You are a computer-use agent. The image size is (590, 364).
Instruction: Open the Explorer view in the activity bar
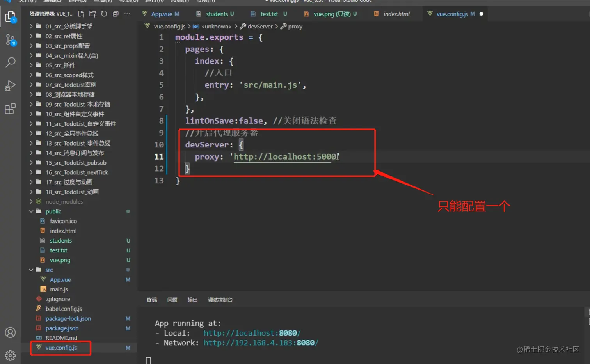pyautogui.click(x=10, y=17)
